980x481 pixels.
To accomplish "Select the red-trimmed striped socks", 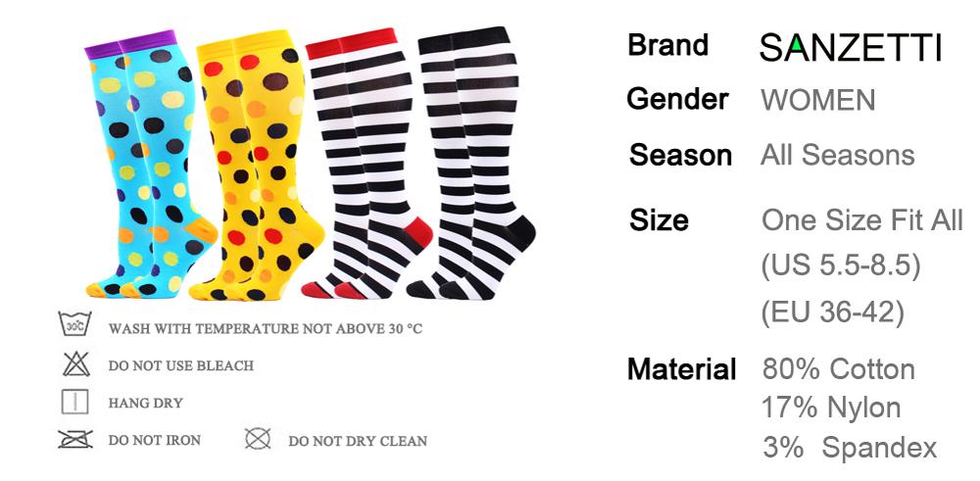I will click(367, 164).
